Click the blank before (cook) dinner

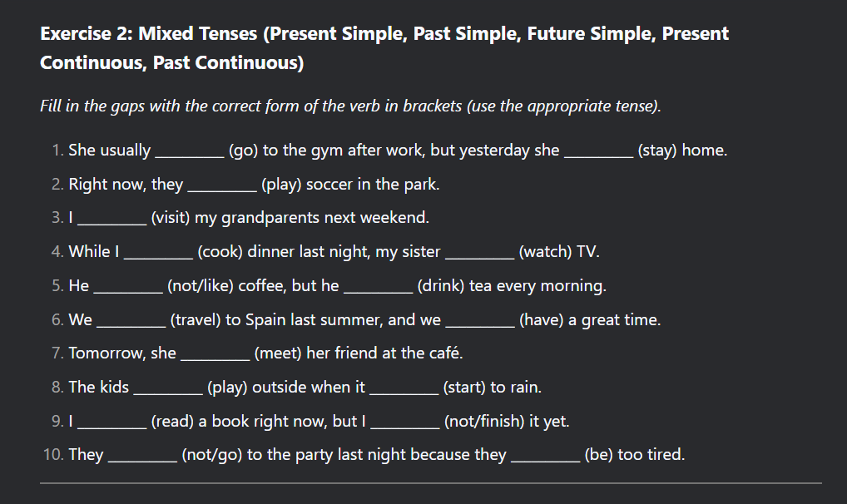[158, 254]
